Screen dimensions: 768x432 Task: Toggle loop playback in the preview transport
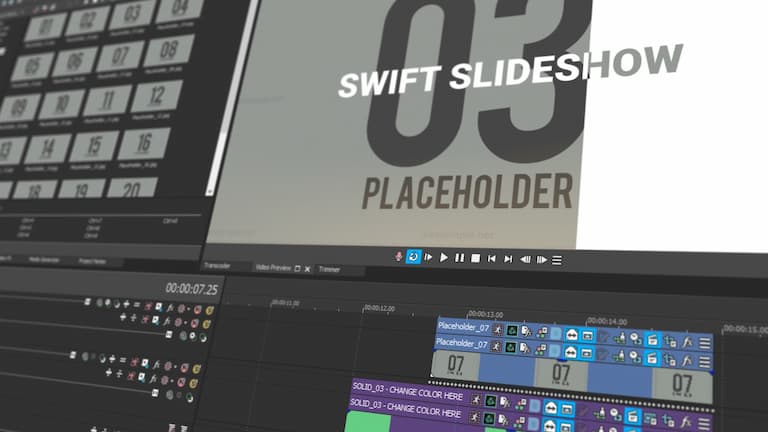click(x=413, y=257)
